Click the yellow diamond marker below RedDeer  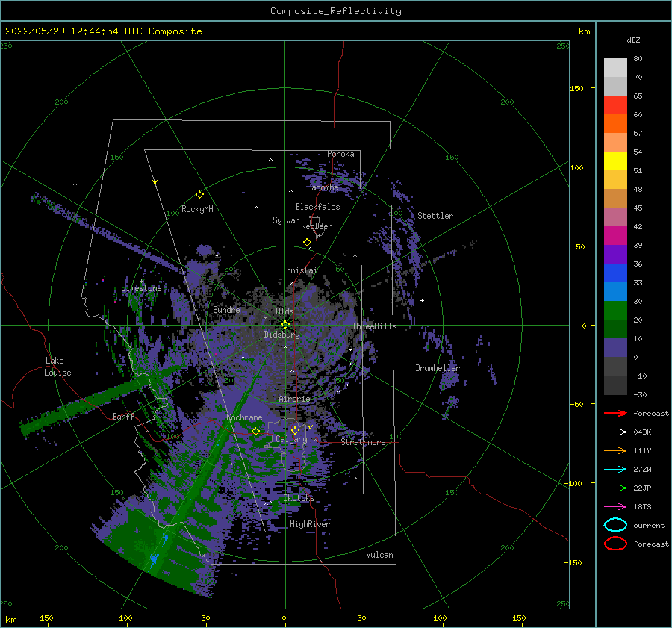click(x=307, y=243)
